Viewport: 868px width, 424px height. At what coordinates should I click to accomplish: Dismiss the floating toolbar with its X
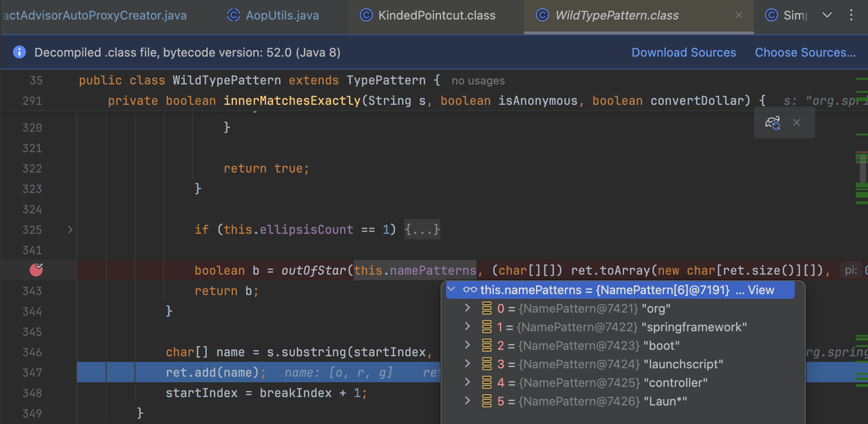coord(797,122)
